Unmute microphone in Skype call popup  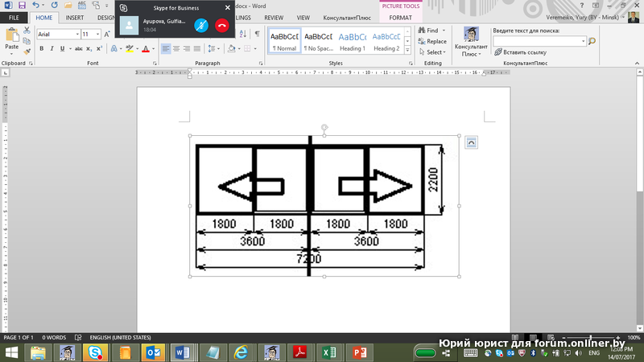click(x=202, y=25)
